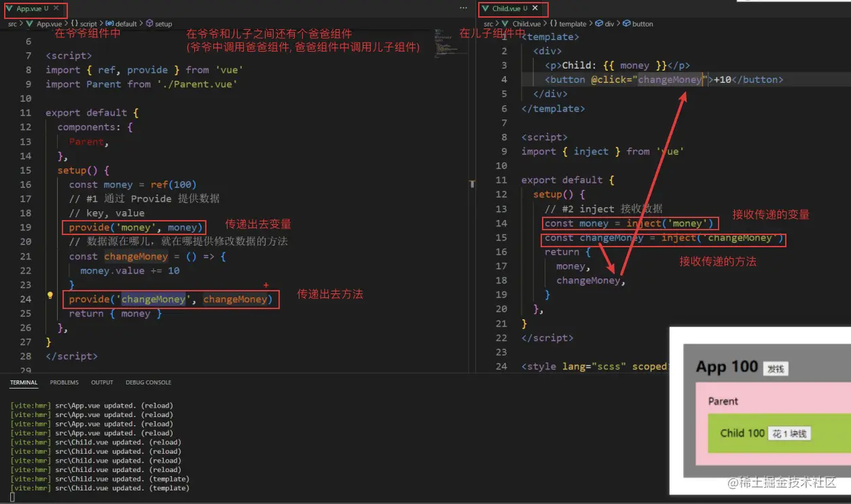Click "// #2 inject 接收数据" comment in Child.vue

click(603, 209)
